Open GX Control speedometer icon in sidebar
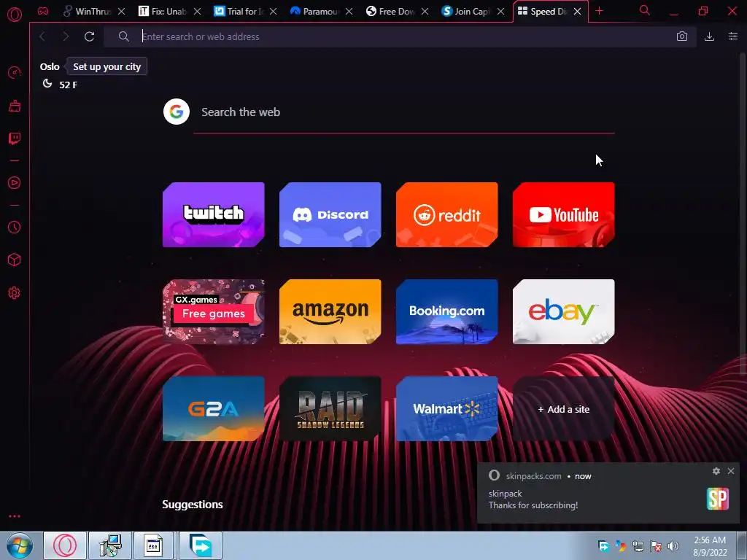 15,73
